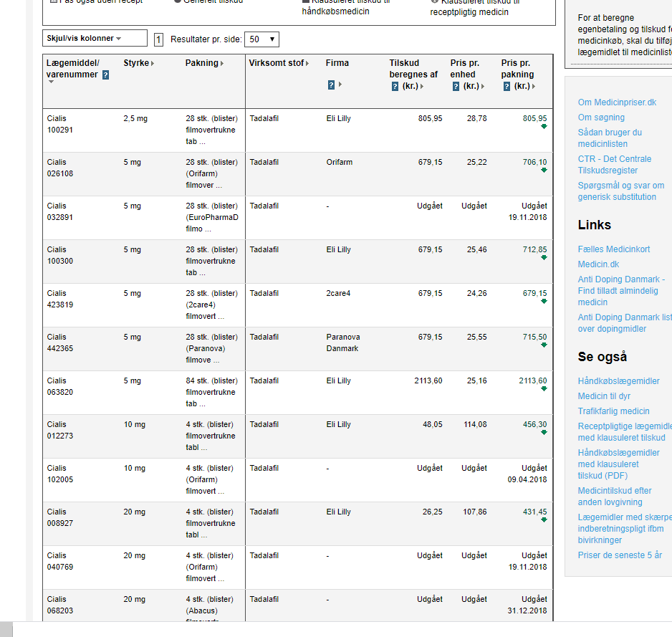This screenshot has width=672, height=637.
Task: Visit the Medicin.dk link
Action: click(x=598, y=264)
